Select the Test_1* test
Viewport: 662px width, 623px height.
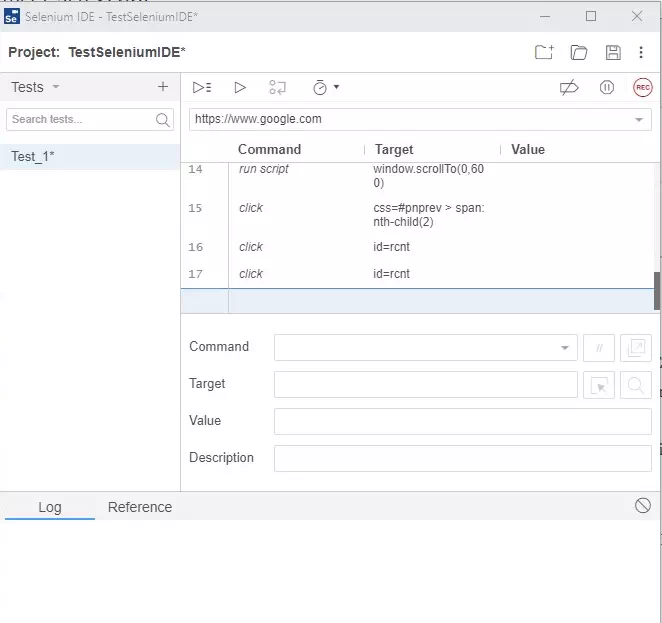click(x=90, y=157)
